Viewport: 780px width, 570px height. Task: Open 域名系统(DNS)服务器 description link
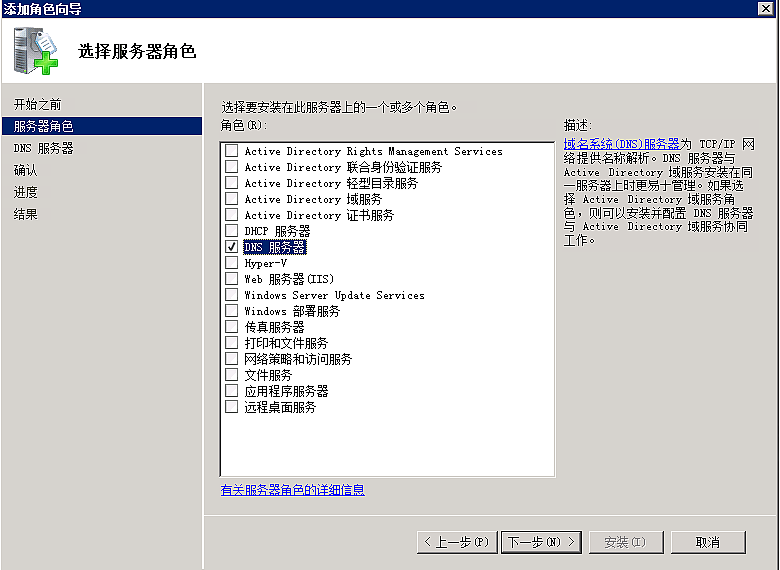(x=621, y=144)
